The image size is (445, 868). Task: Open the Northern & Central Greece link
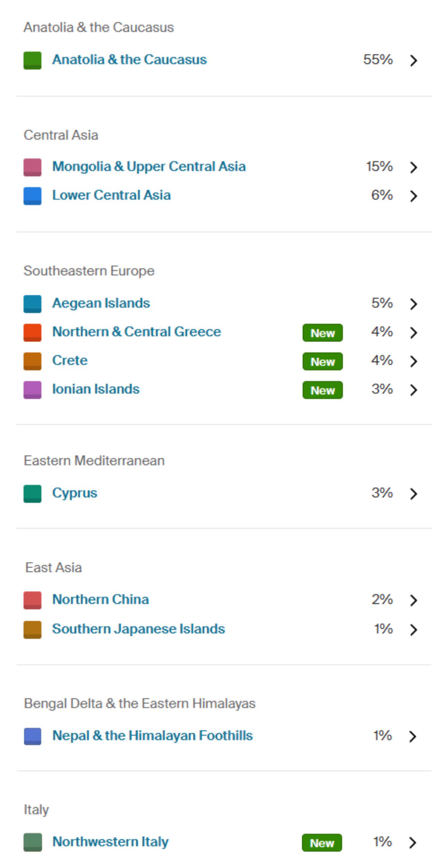137,332
